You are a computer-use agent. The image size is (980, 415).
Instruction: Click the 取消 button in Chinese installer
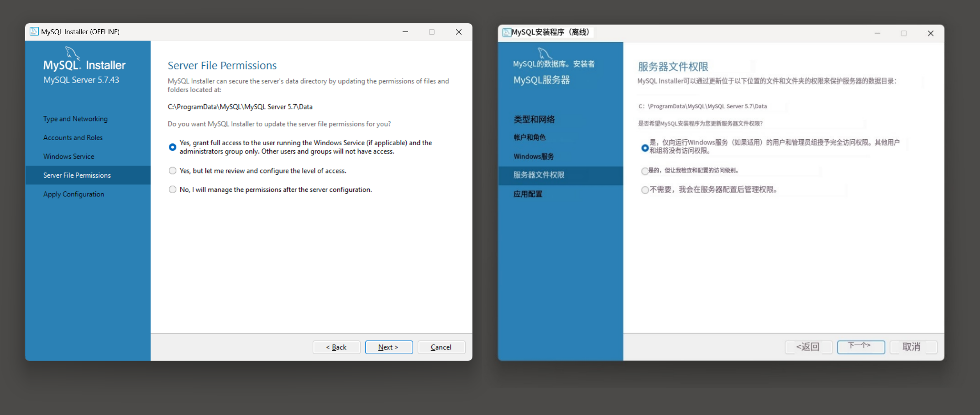[913, 347]
